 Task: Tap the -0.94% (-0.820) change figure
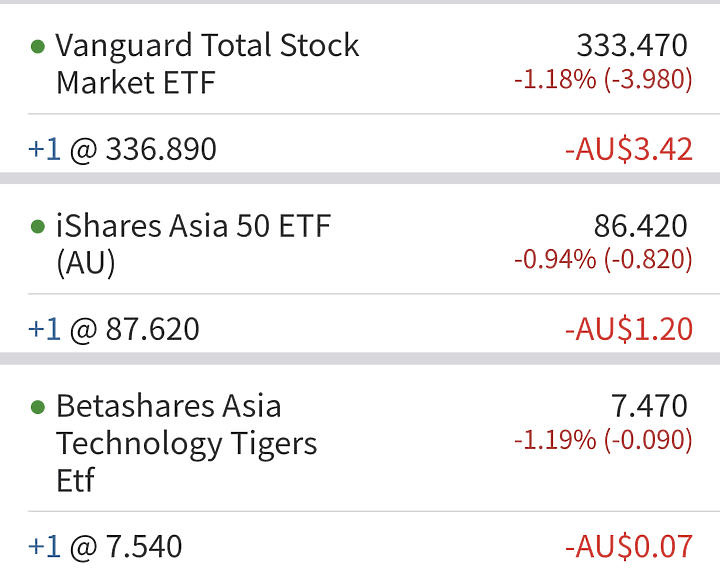603,259
